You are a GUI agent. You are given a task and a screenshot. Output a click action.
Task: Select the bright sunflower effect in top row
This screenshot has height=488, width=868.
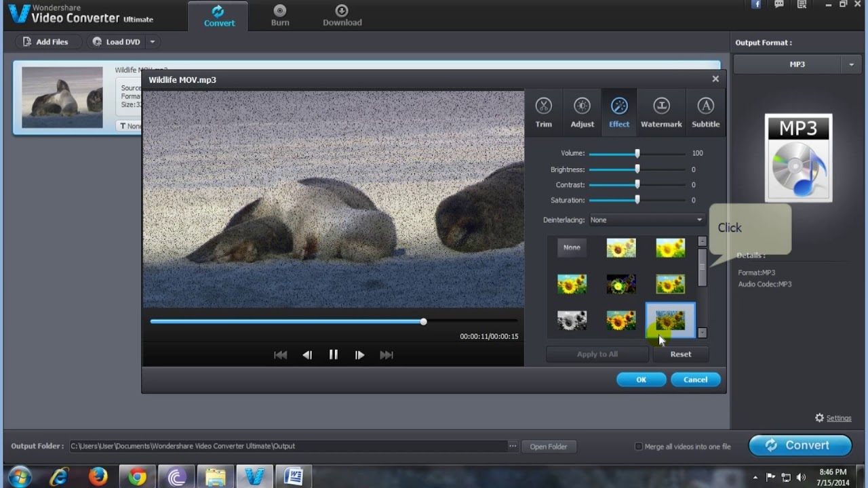[670, 248]
